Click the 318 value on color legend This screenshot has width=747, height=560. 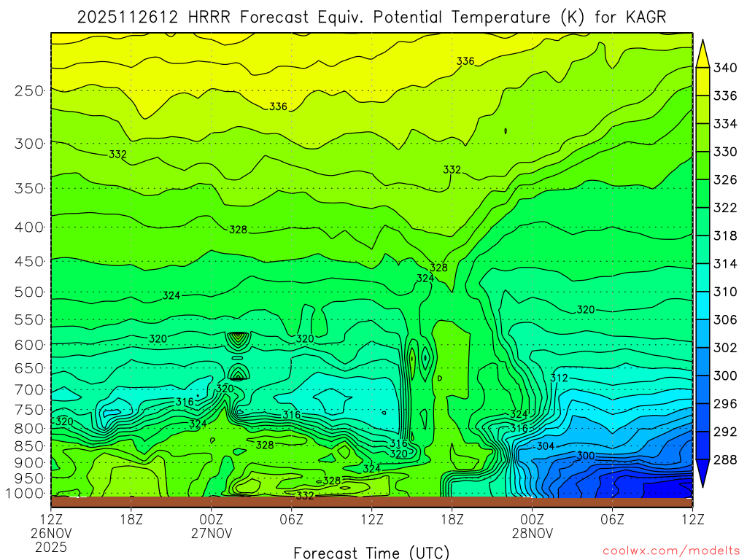click(725, 236)
